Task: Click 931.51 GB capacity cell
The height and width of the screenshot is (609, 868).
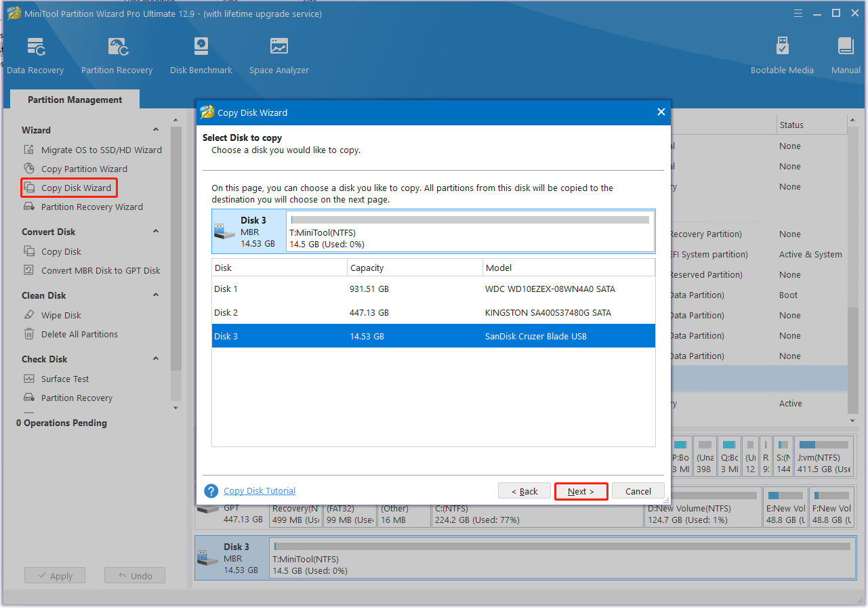Action: [x=369, y=289]
